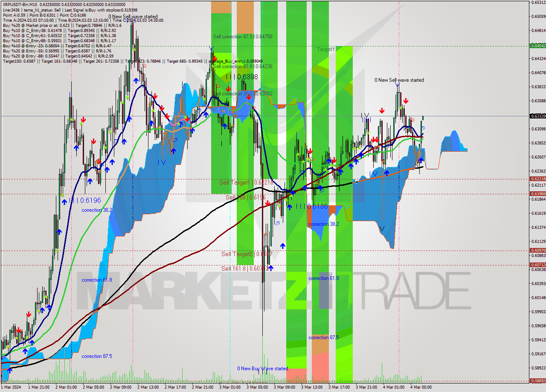This screenshot has width=546, height=392.
Task: Click the 'I I I 0.6196' wave label
Action: point(86,200)
